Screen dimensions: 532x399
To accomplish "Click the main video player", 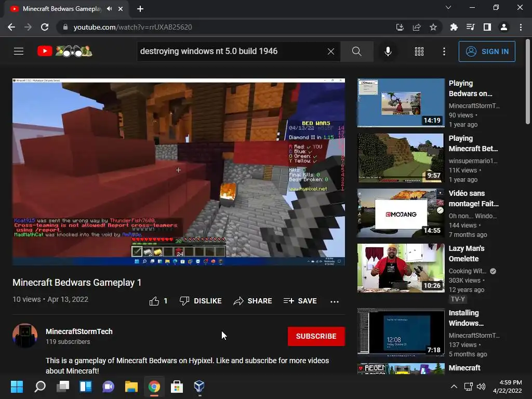I will pyautogui.click(x=179, y=171).
